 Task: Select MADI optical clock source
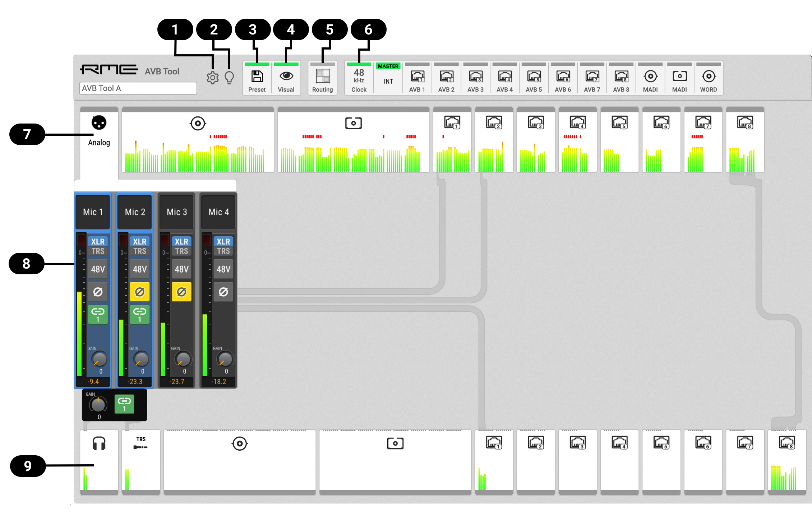[679, 78]
